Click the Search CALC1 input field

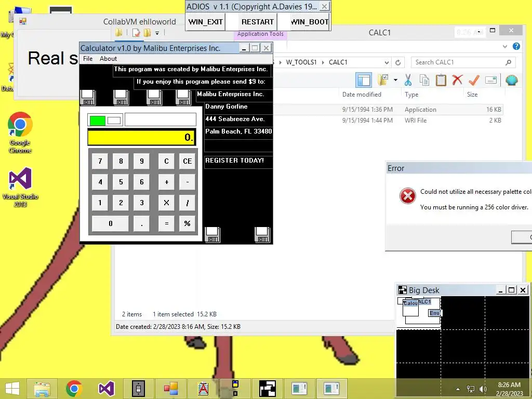coord(463,62)
